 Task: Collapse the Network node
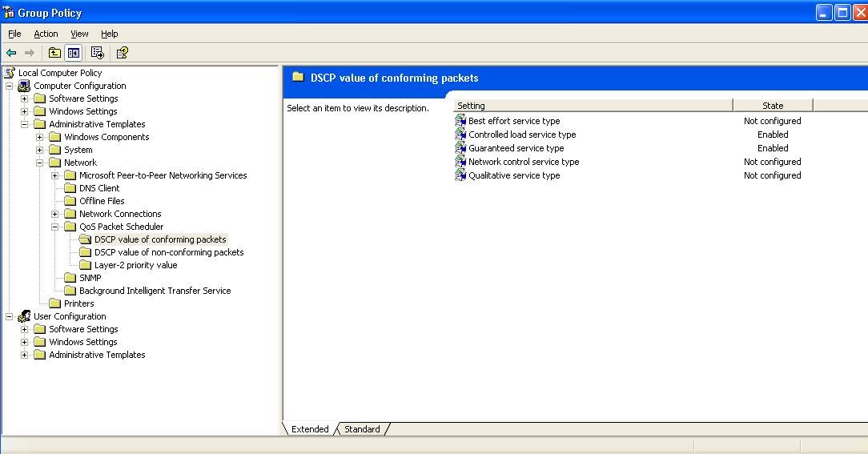click(x=40, y=163)
